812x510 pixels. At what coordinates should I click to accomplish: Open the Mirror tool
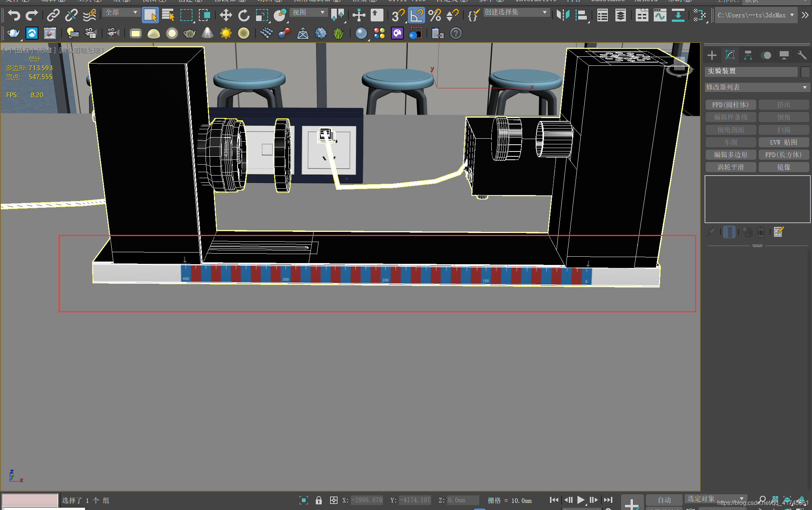pos(563,15)
